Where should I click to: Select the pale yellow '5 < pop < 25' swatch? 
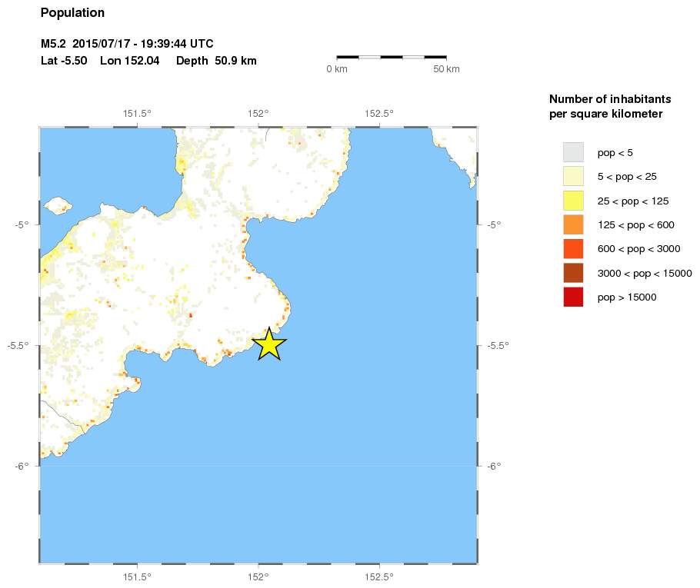point(573,176)
